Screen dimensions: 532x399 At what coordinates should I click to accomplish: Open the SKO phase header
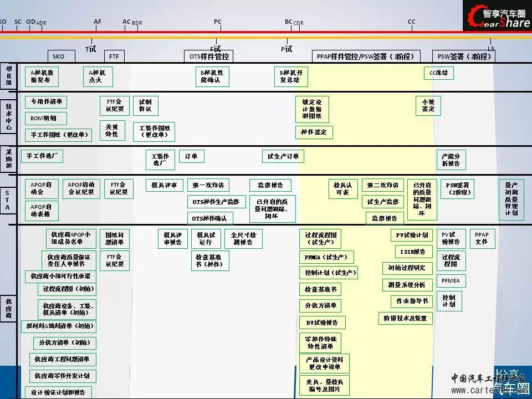(58, 57)
